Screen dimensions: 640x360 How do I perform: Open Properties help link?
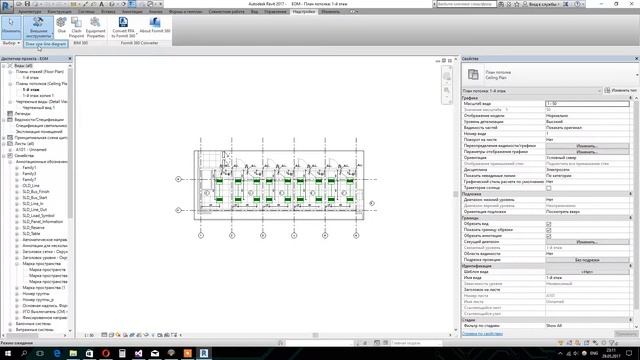click(x=482, y=333)
